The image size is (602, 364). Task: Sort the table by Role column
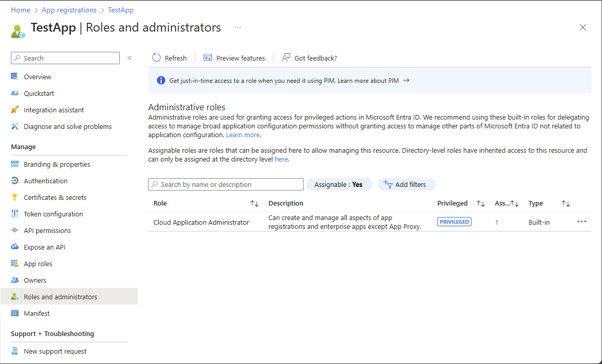[254, 203]
